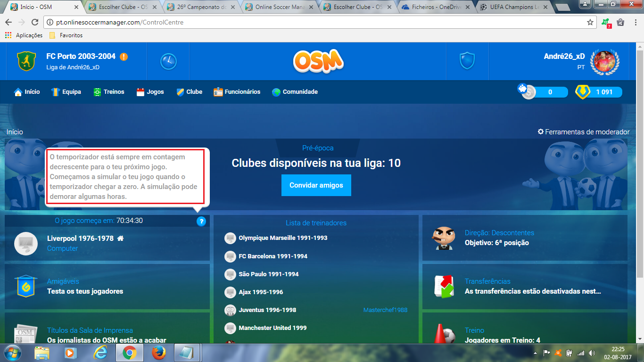The height and width of the screenshot is (362, 644).
Task: Open the Funcionários menu
Action: pyautogui.click(x=237, y=92)
